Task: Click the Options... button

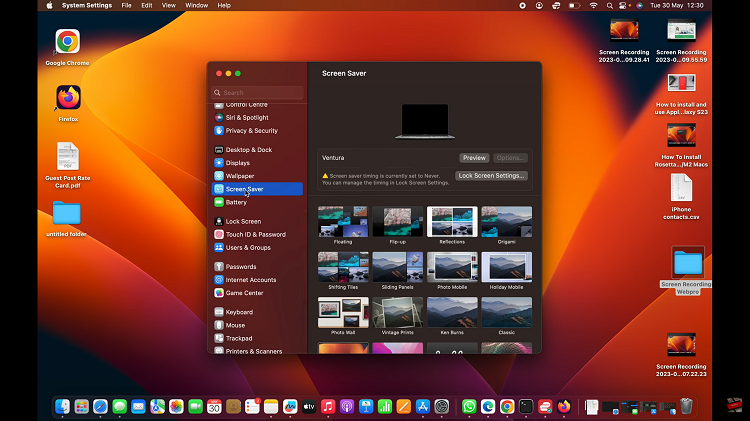Action: pos(510,157)
